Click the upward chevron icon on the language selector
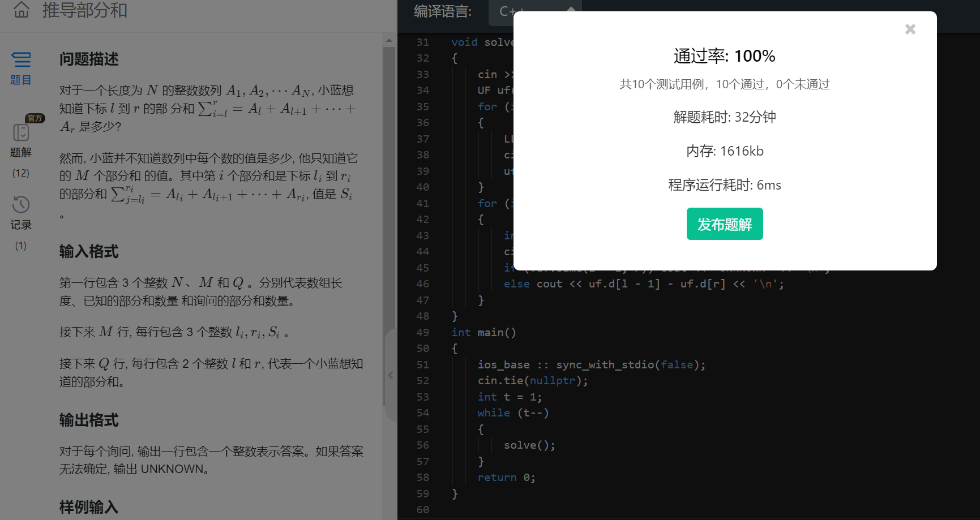 [571, 10]
